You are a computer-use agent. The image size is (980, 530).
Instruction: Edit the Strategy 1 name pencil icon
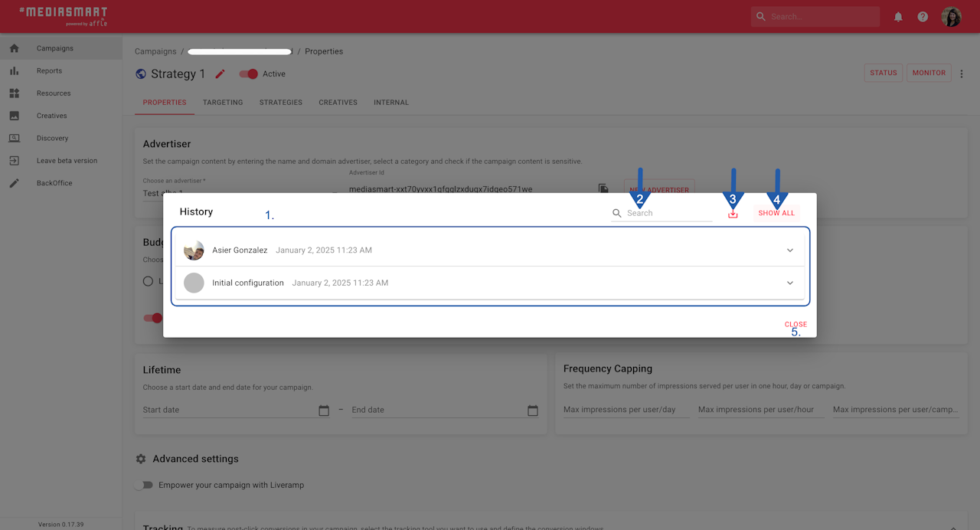(220, 74)
